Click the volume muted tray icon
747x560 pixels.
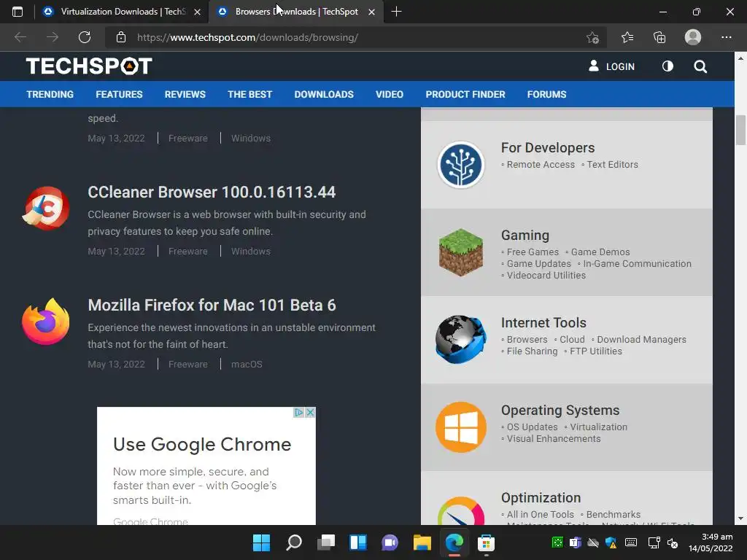[x=673, y=542]
